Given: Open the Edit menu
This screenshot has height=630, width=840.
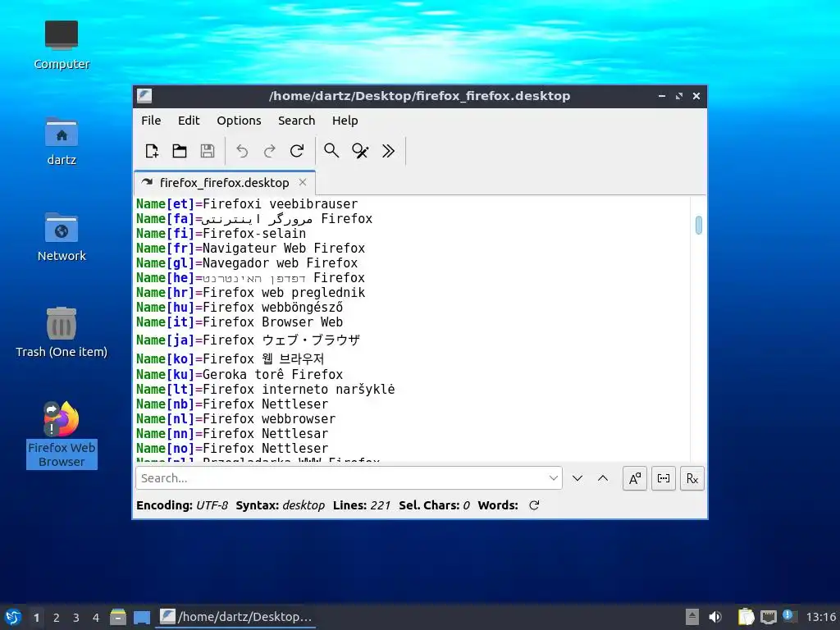Looking at the screenshot, I should pyautogui.click(x=189, y=121).
